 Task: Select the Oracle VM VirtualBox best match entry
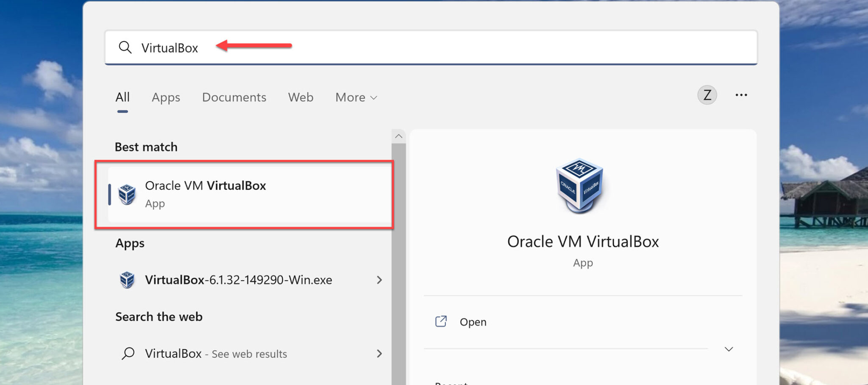(246, 194)
